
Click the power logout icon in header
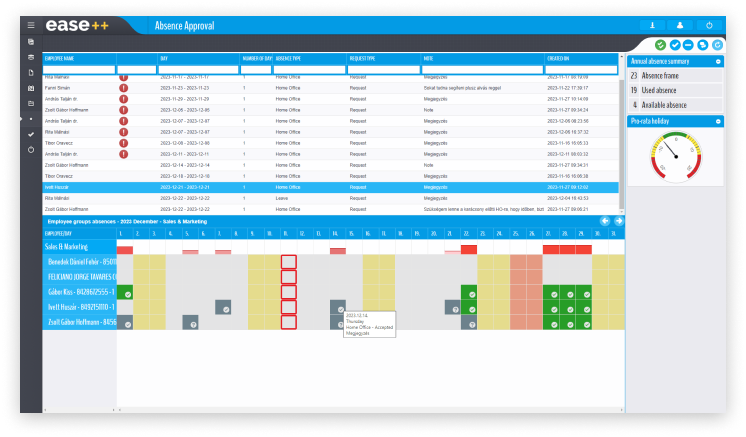[709, 25]
